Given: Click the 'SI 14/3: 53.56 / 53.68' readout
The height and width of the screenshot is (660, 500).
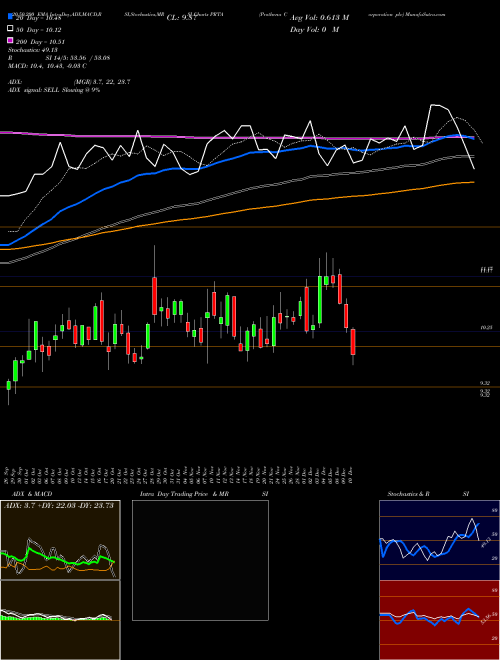Looking at the screenshot, I should [78, 58].
